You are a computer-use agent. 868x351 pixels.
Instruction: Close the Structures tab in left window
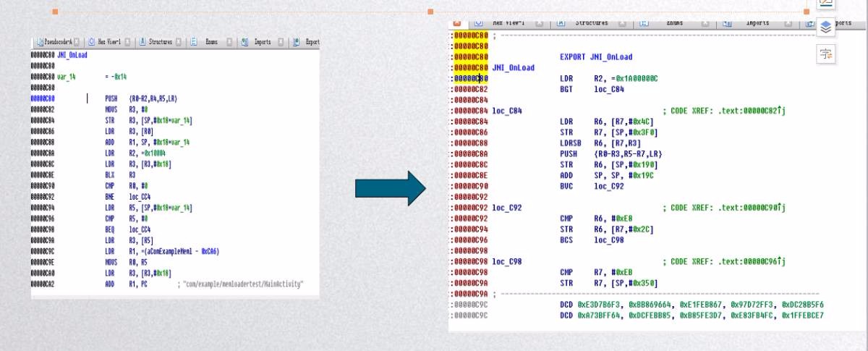pyautogui.click(x=179, y=42)
